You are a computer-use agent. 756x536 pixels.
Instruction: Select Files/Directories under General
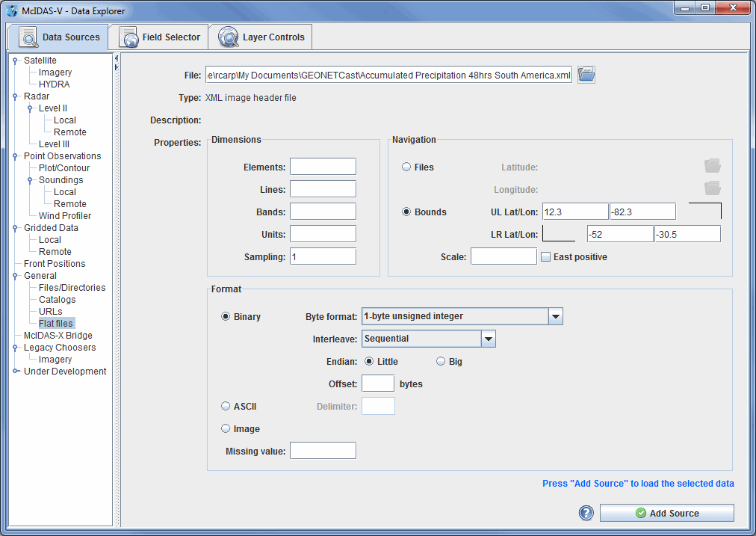click(x=72, y=288)
